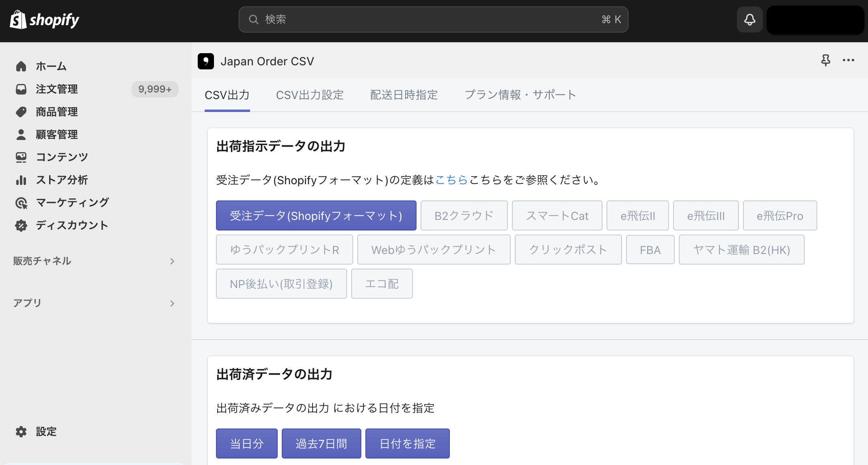Click the ストア分析 bar chart icon
Viewport: 868px width, 465px height.
[21, 180]
